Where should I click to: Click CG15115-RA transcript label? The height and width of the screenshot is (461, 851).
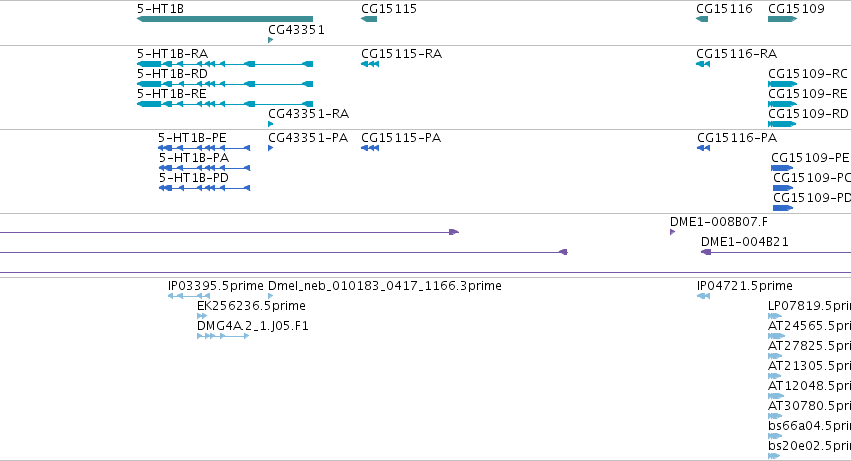click(x=401, y=54)
